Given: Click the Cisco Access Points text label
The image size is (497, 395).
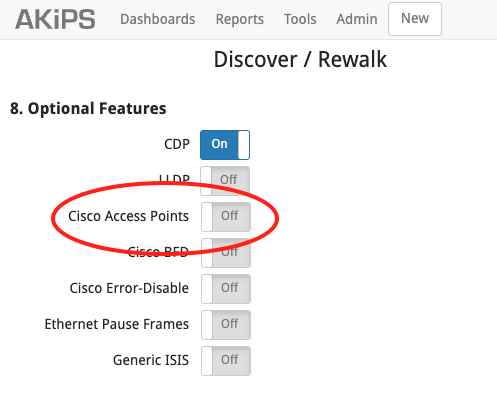Looking at the screenshot, I should [129, 216].
